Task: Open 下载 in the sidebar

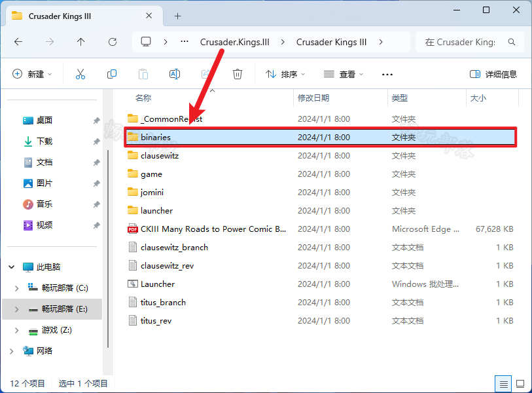Action: click(x=44, y=141)
